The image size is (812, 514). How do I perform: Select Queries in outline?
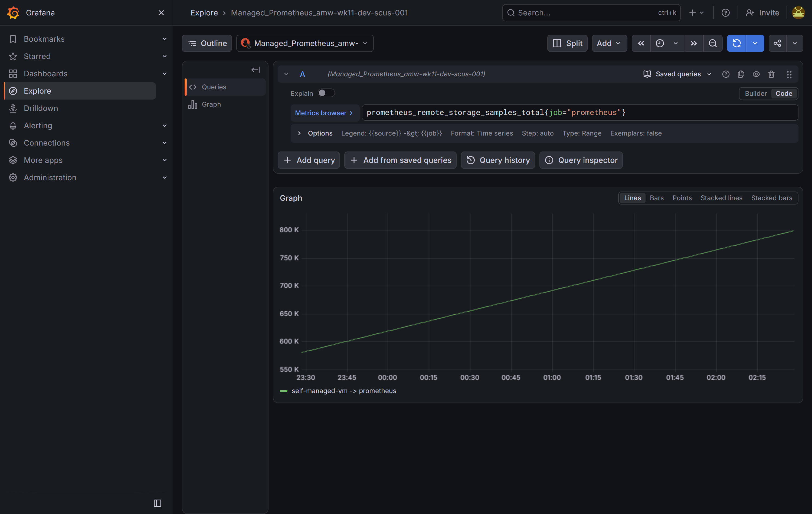(225, 87)
